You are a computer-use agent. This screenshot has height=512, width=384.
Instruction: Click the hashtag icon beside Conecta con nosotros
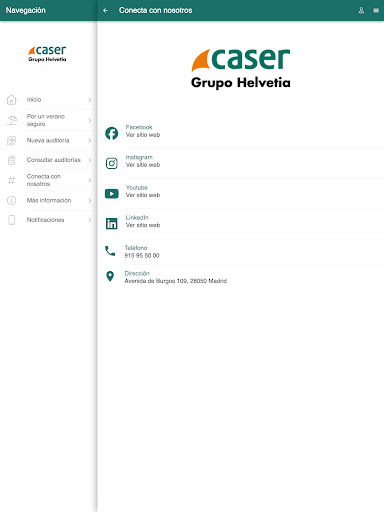[12, 180]
